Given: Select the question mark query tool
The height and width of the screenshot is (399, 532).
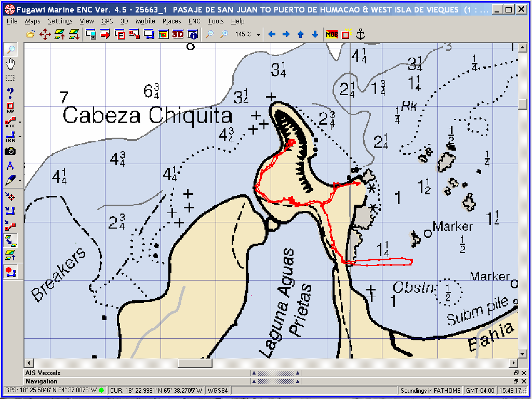Looking at the screenshot, I should coord(10,92).
